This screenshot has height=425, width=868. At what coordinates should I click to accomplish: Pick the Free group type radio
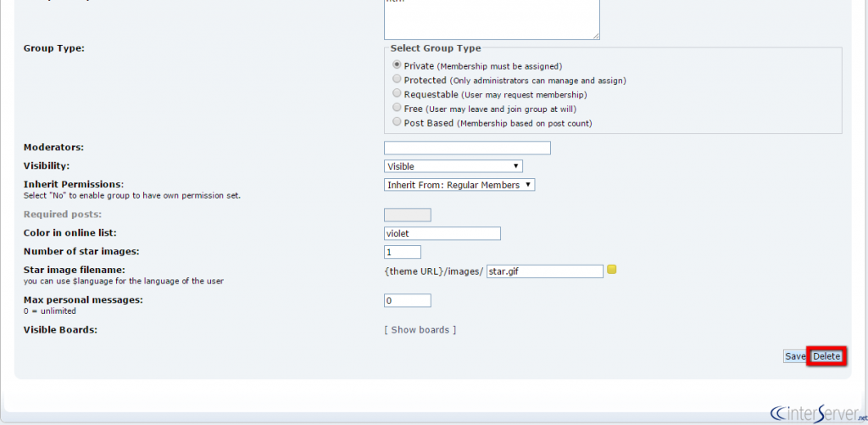pyautogui.click(x=397, y=108)
